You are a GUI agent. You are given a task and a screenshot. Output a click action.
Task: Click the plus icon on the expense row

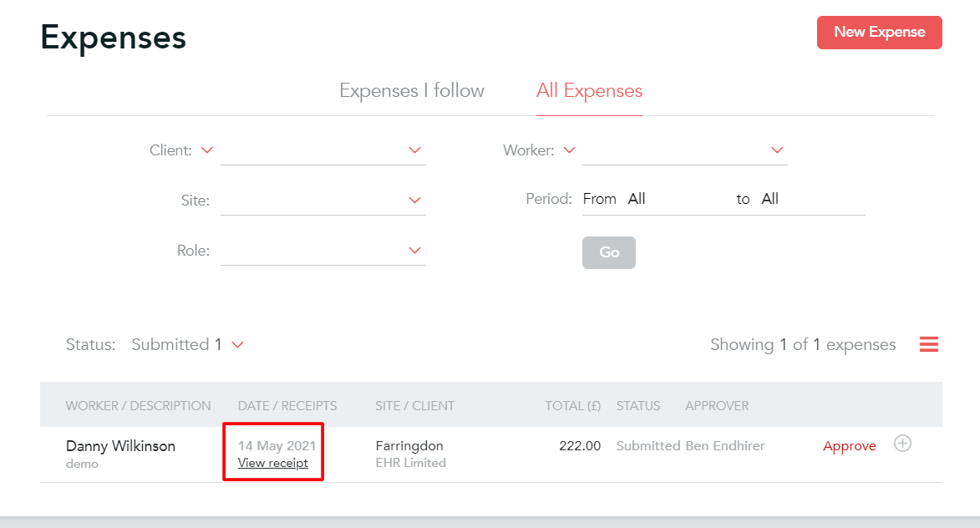pos(902,444)
